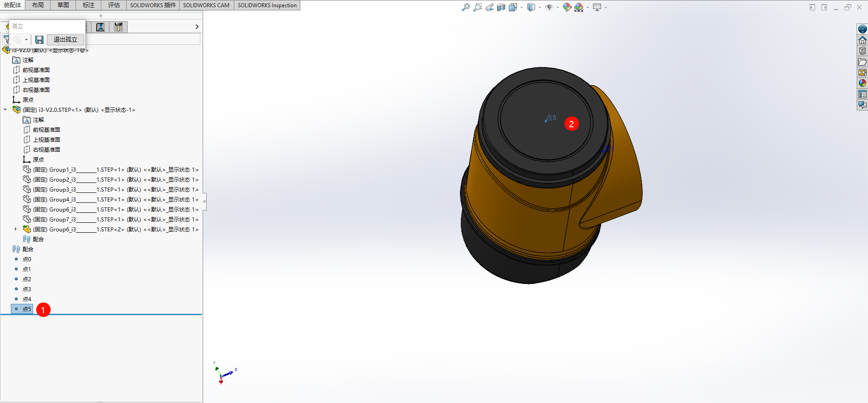Click the Hide/Show Items eye icon
The image size is (868, 403).
(x=549, y=7)
